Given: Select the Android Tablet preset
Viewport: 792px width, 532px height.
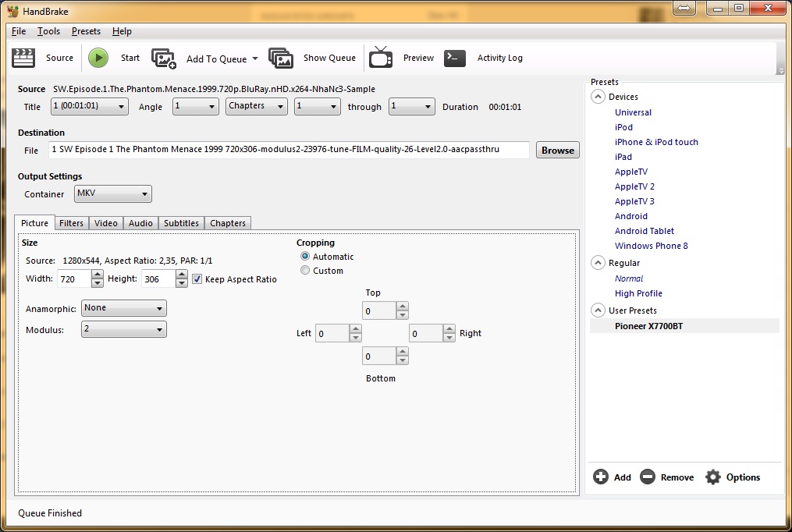Looking at the screenshot, I should [x=644, y=231].
